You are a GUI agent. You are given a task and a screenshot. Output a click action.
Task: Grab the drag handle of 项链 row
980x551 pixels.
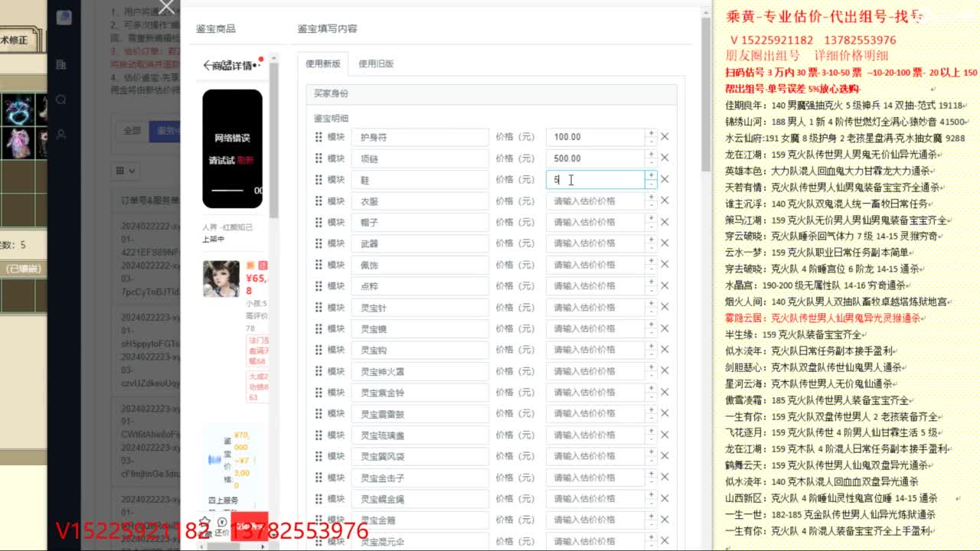tap(318, 158)
